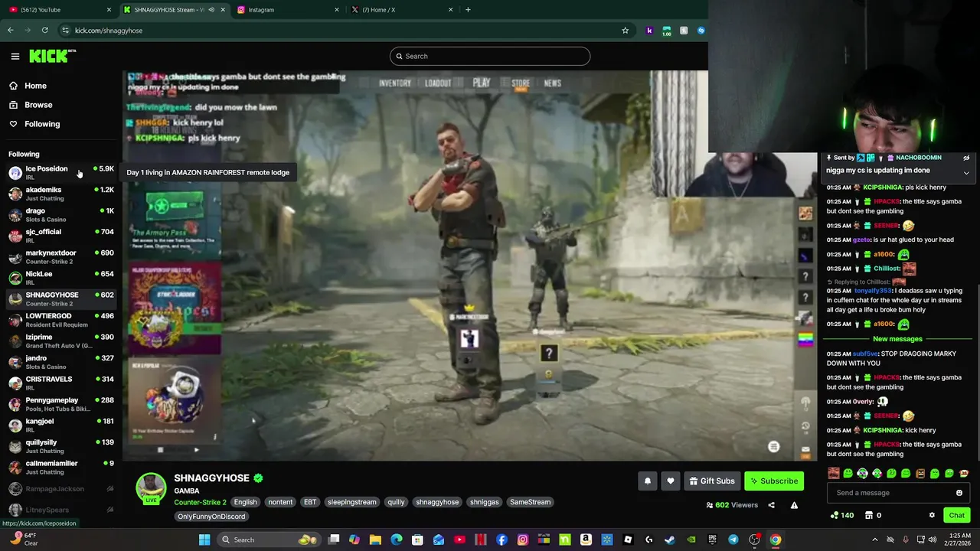Click the green Chat send button

(x=956, y=515)
